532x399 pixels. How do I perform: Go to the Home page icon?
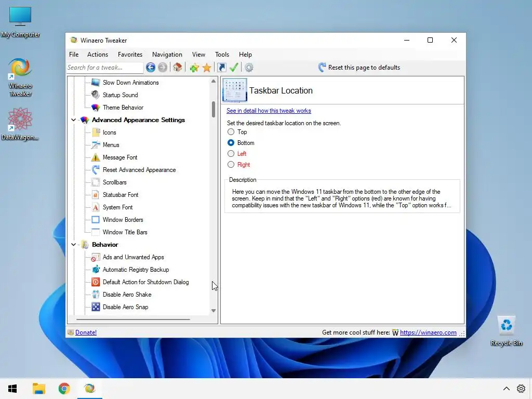(178, 68)
